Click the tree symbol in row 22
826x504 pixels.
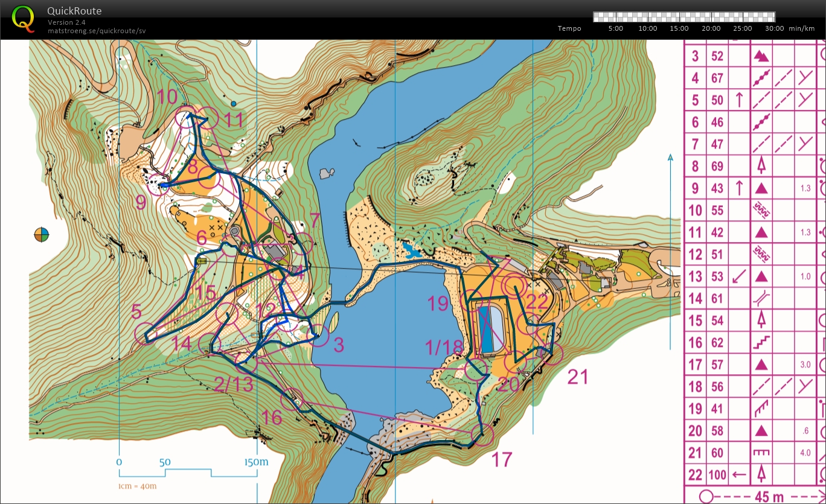[761, 474]
